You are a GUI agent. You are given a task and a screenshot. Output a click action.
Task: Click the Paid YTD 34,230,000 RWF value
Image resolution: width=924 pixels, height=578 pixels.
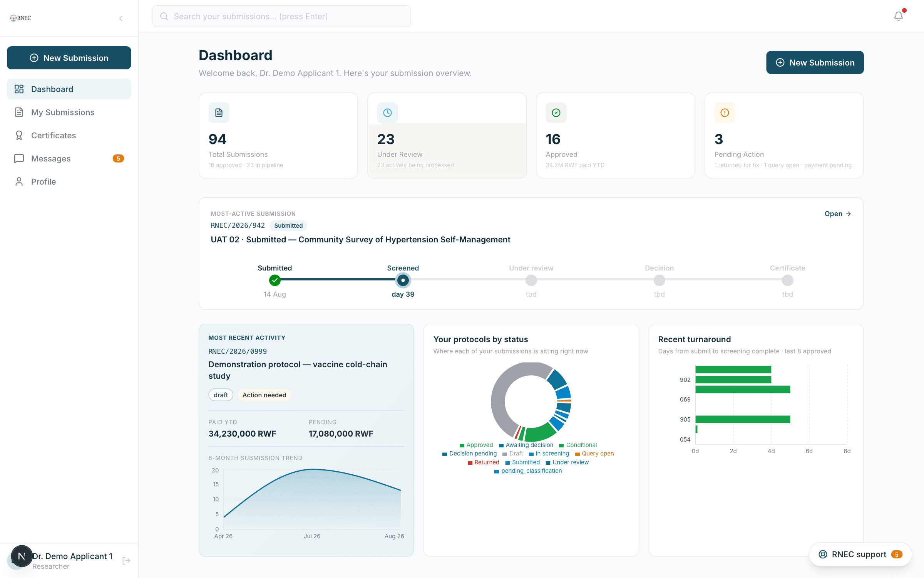click(242, 434)
